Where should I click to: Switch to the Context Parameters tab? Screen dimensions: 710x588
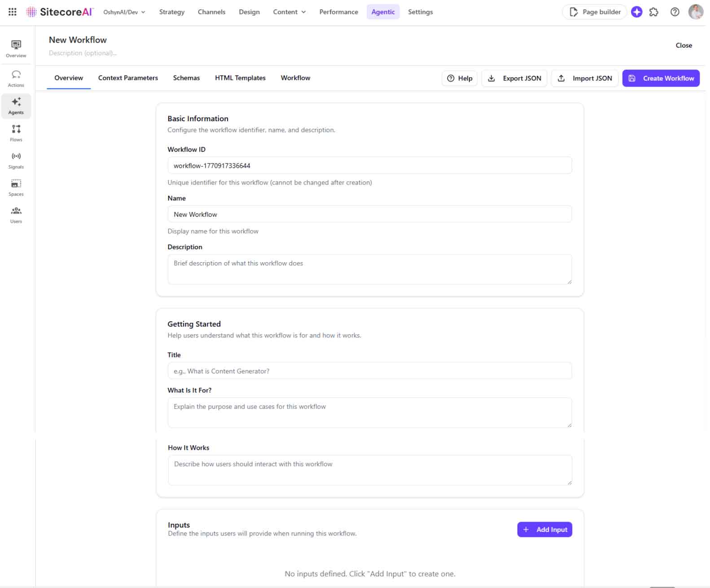coord(128,78)
